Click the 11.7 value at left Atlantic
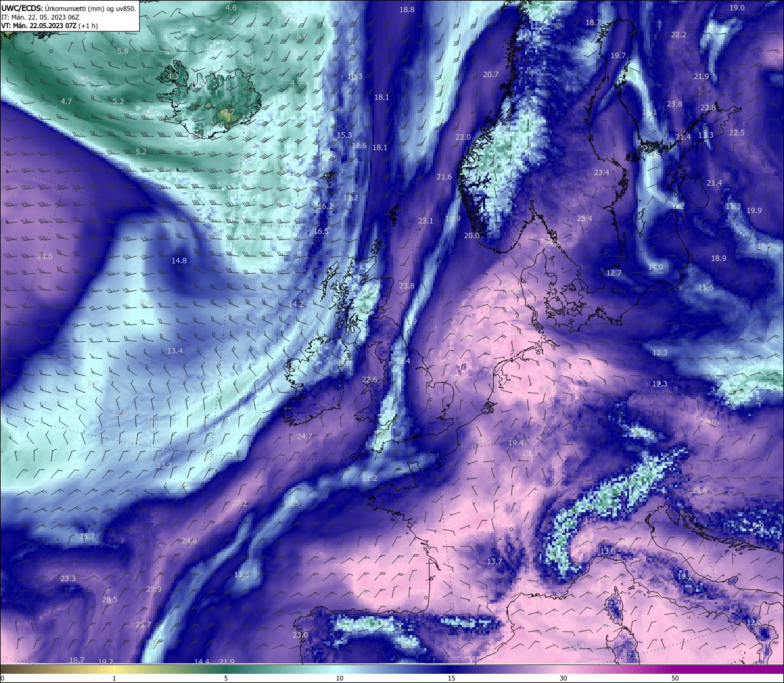784x683 pixels. [x=87, y=537]
